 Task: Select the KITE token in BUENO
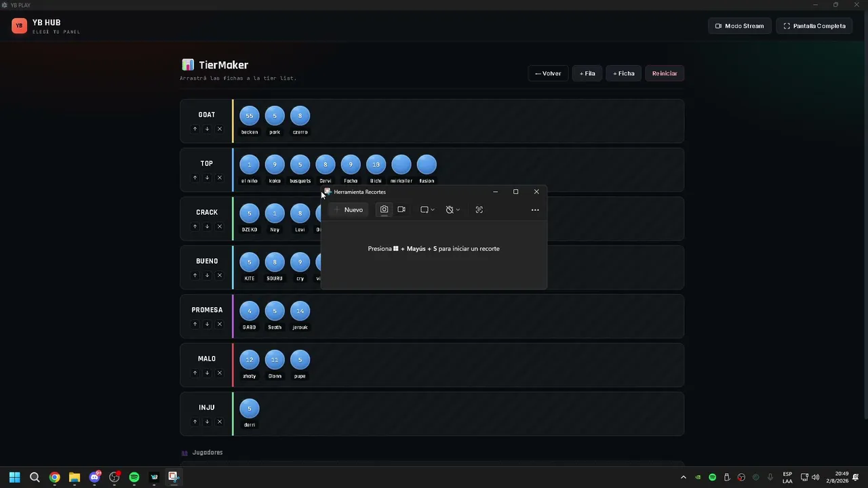click(x=250, y=262)
